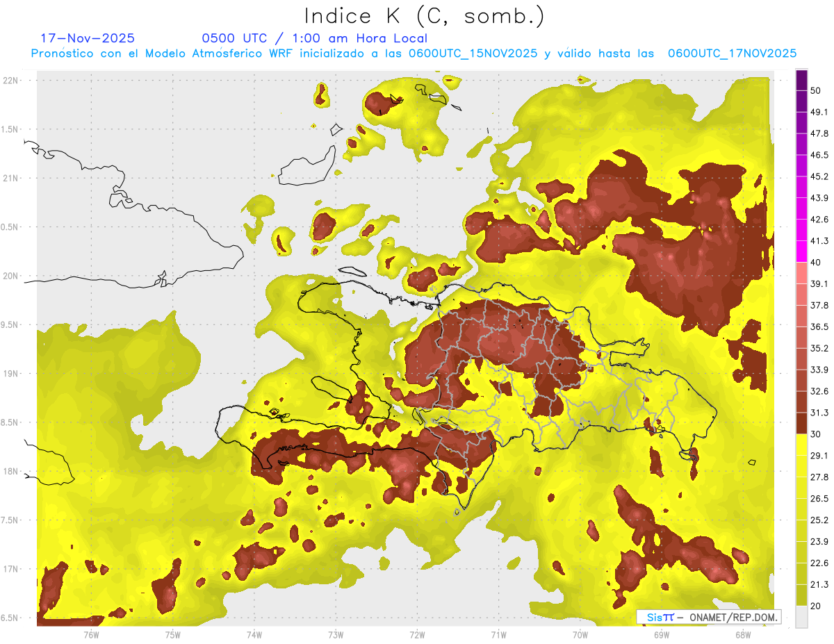Click the "26.5" color scale label

click(x=819, y=499)
